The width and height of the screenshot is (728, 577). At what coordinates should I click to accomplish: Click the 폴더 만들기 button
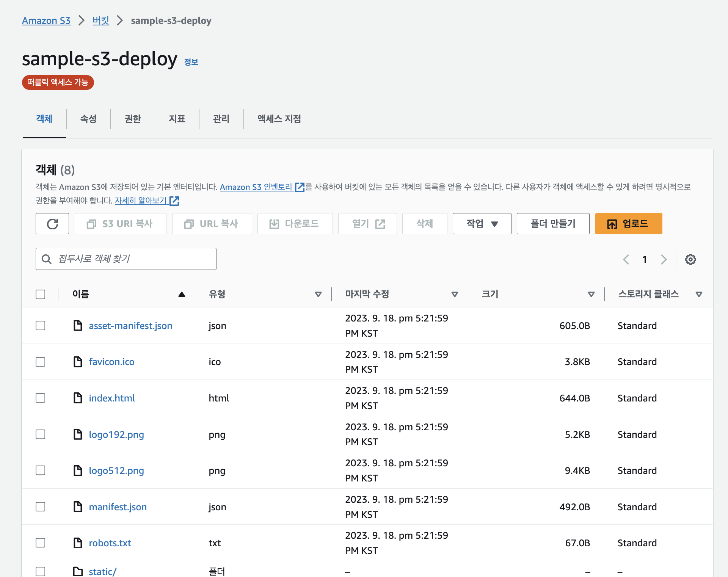(553, 224)
